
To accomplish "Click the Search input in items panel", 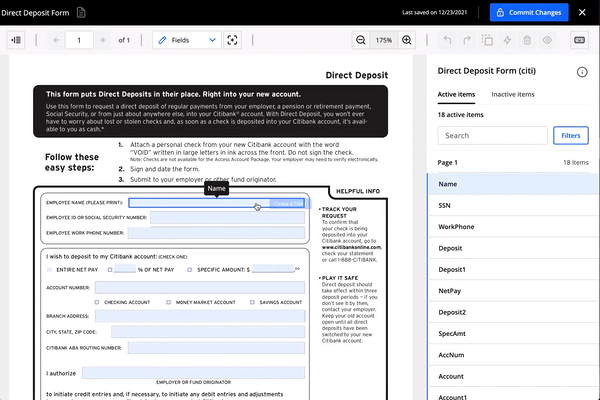I will tap(492, 136).
